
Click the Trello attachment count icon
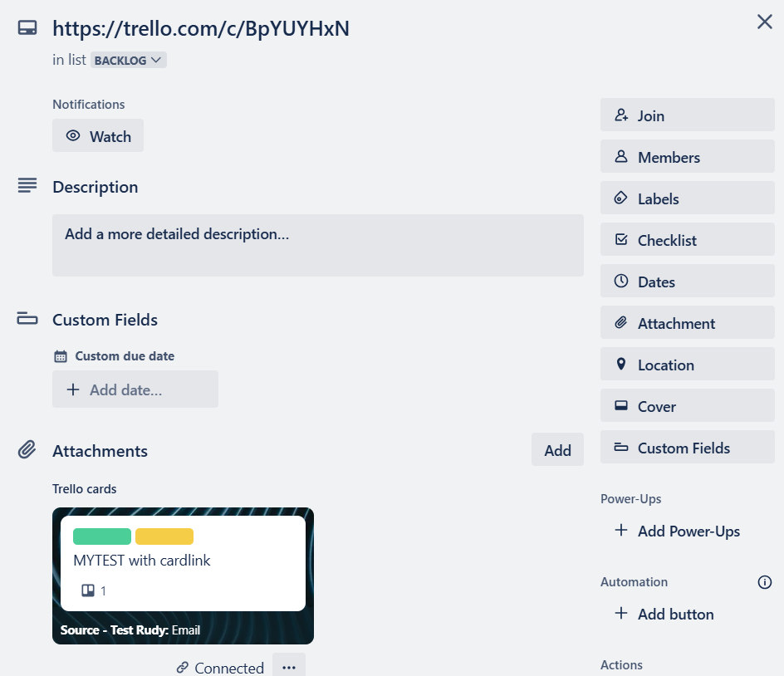click(x=88, y=590)
